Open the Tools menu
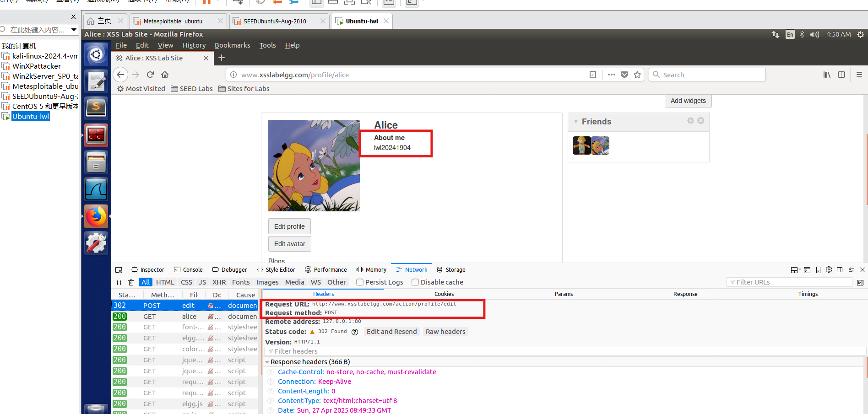Image resolution: width=868 pixels, height=414 pixels. coord(268,45)
